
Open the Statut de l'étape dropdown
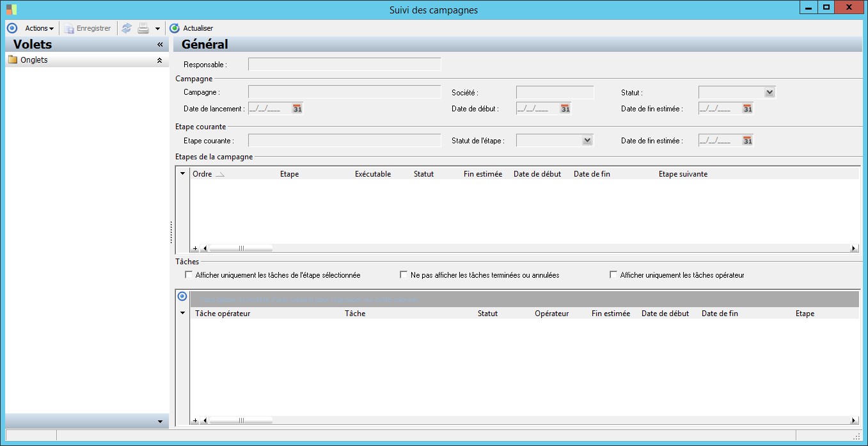tap(587, 140)
